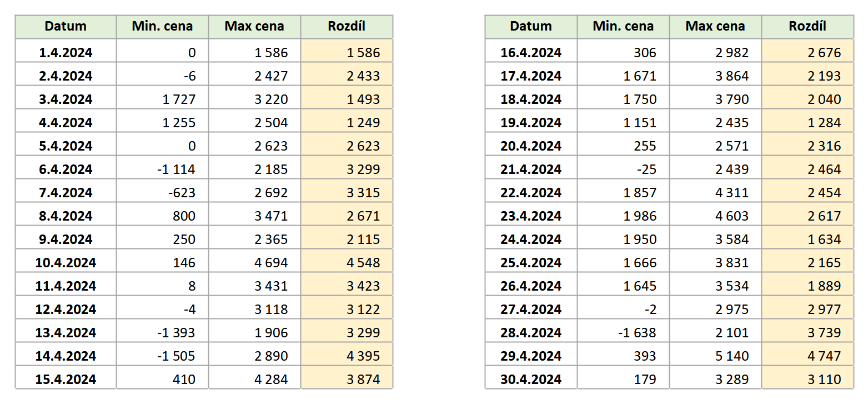Select the date cell 15.4.2024
Viewport: 868px width, 404px height.
point(66,380)
